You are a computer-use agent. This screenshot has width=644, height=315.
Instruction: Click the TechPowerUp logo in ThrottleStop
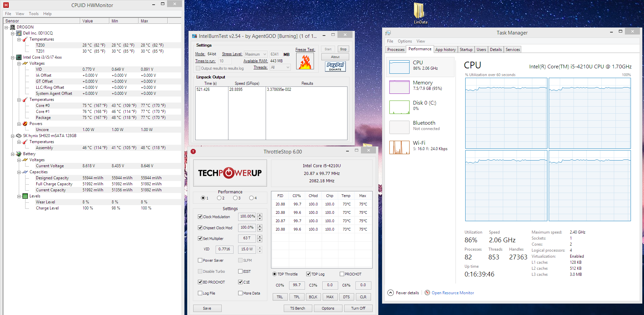(230, 173)
